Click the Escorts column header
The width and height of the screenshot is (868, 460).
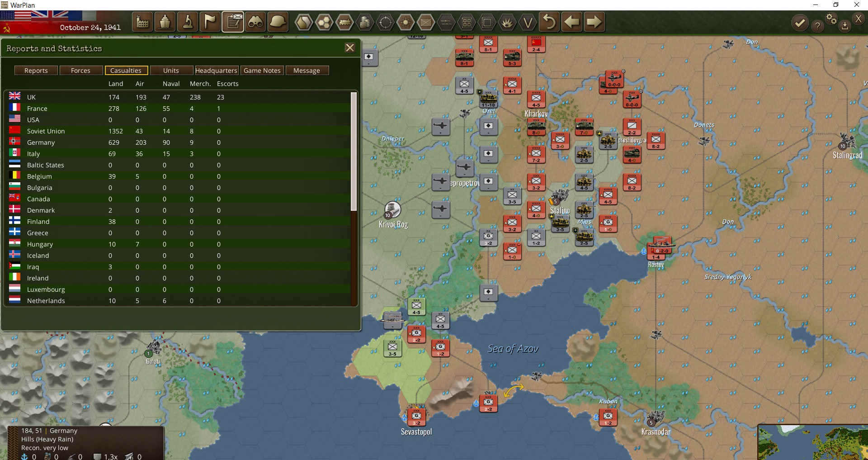click(x=227, y=84)
